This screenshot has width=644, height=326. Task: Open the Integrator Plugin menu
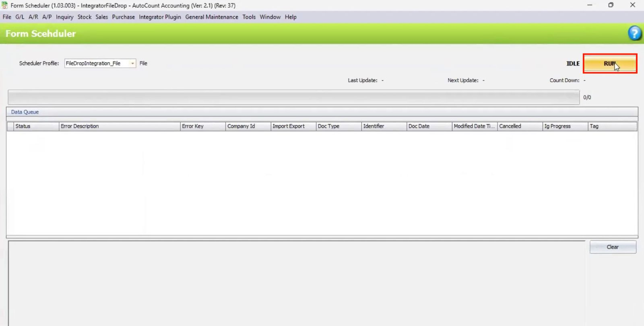click(160, 17)
